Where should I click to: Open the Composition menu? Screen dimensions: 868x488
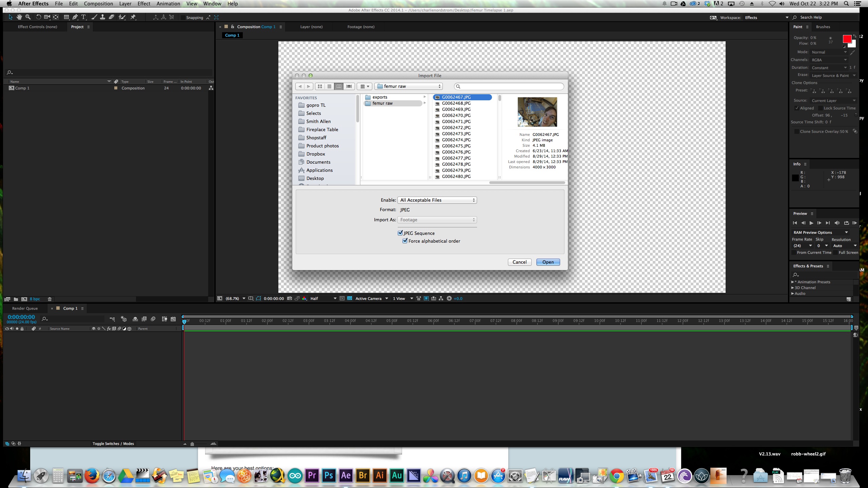click(98, 4)
